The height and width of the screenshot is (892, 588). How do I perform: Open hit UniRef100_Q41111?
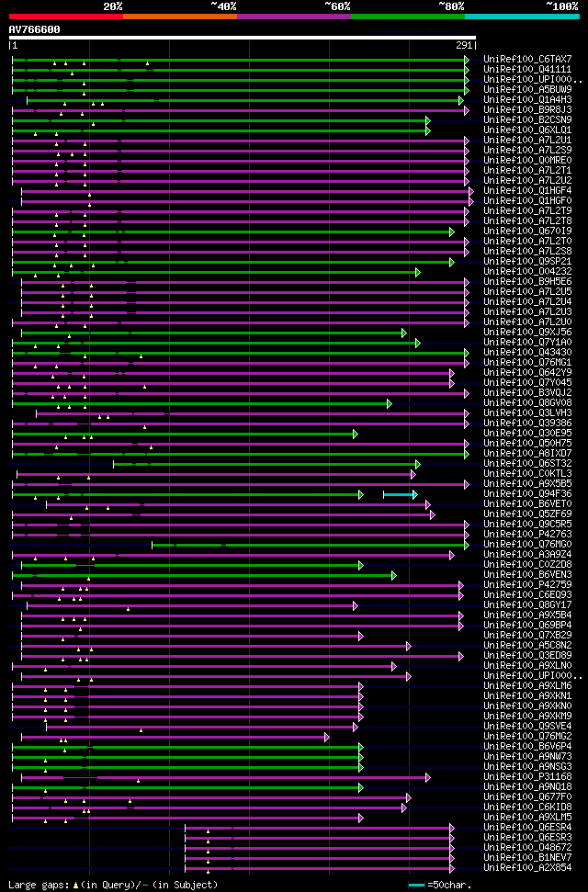[x=527, y=70]
